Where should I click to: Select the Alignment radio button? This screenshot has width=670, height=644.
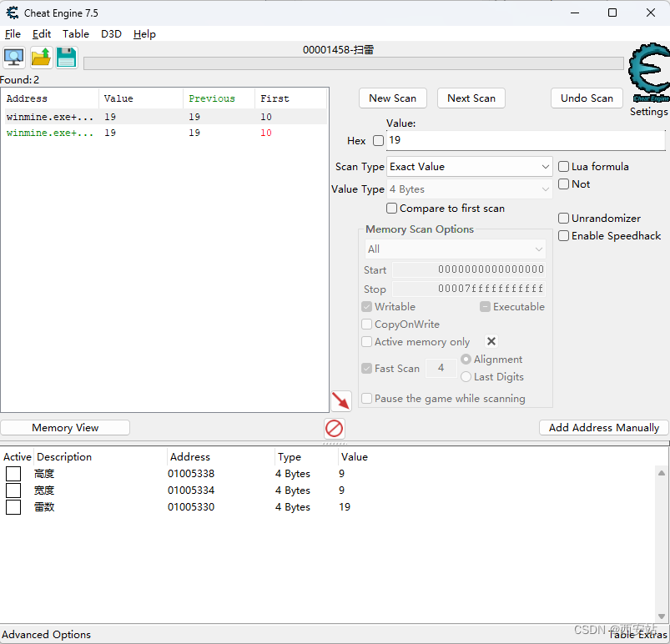(x=466, y=360)
